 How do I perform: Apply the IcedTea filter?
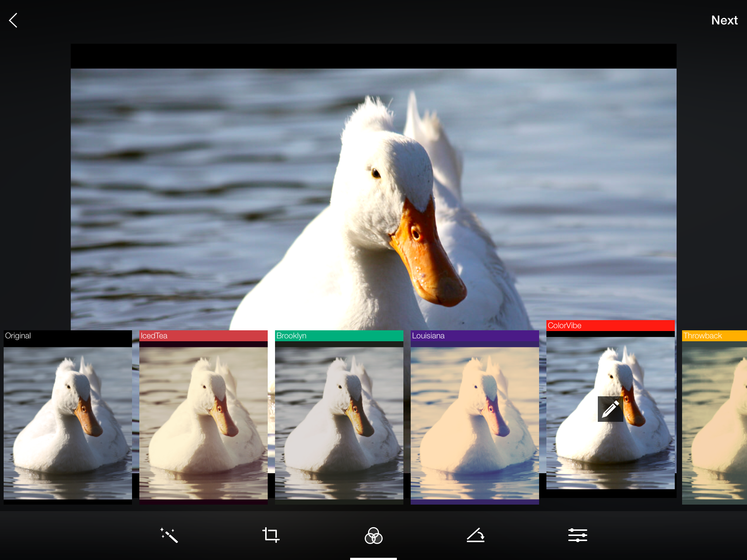click(204, 417)
